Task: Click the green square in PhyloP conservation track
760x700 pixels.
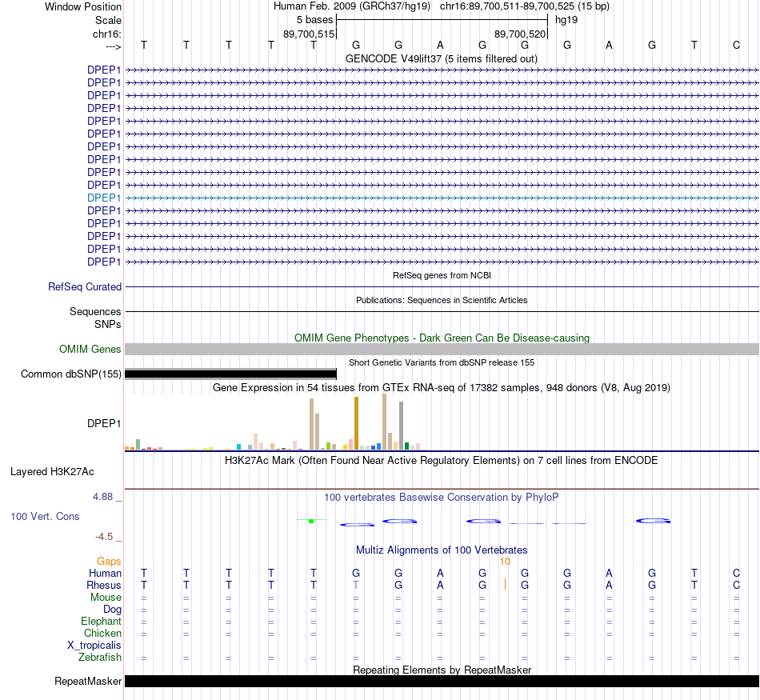Action: tap(311, 521)
